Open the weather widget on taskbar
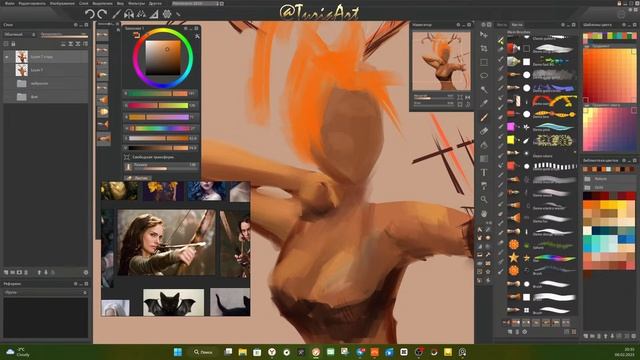This screenshot has height=360, width=640. [18, 352]
